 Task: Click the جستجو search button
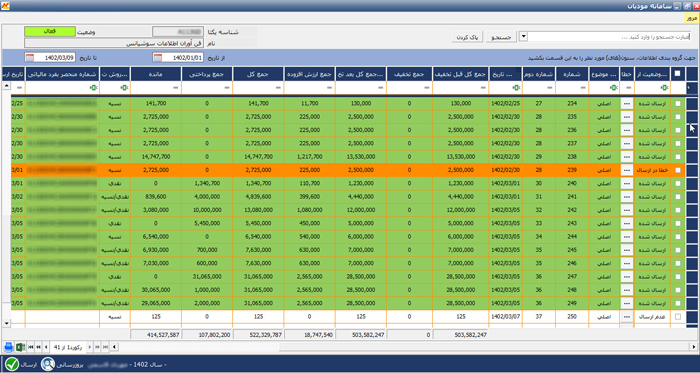coord(501,37)
